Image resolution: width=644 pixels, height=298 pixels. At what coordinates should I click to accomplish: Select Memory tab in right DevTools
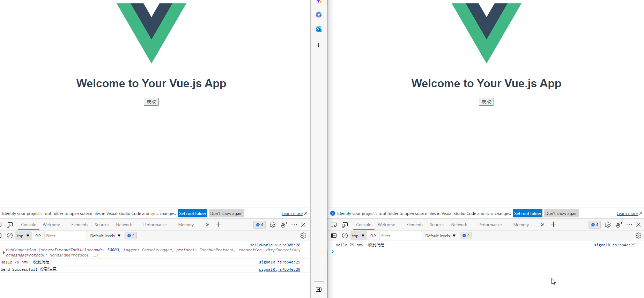[x=521, y=225]
